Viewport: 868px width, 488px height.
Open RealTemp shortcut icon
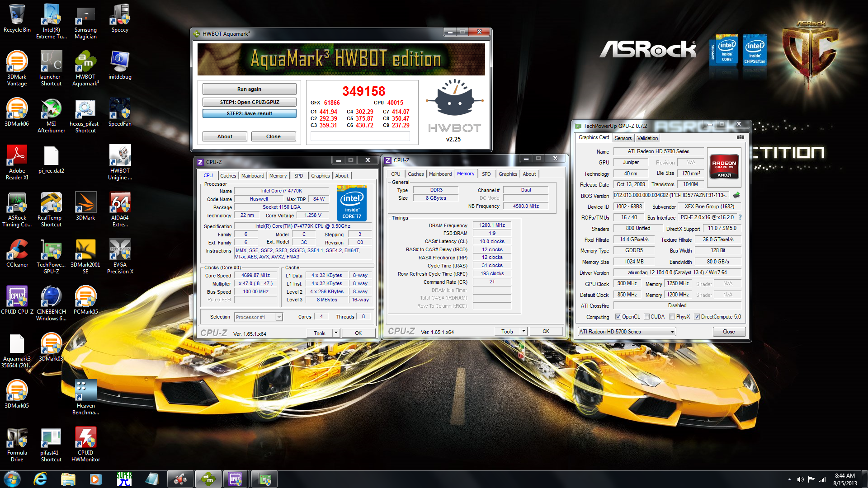click(51, 209)
